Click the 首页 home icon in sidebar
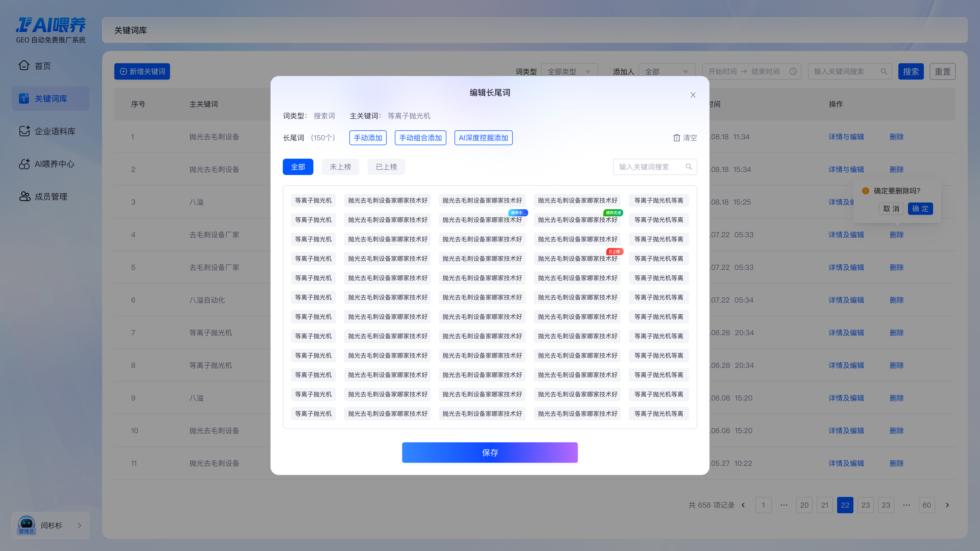The width and height of the screenshot is (980, 551). tap(23, 65)
